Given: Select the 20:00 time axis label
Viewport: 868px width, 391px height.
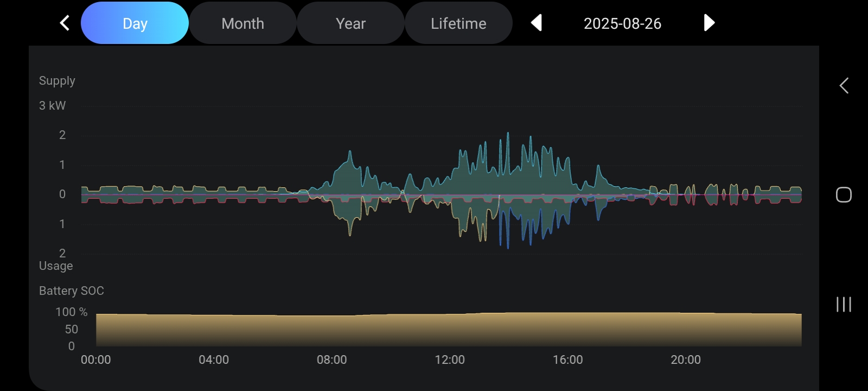Looking at the screenshot, I should [686, 360].
